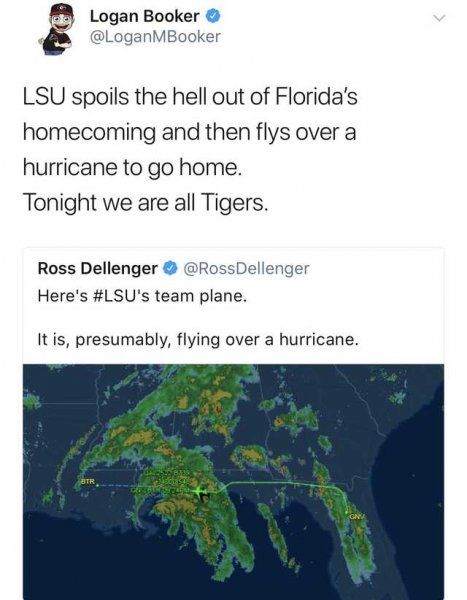
Task: Open the @RossDellenger handle
Action: coord(246,268)
